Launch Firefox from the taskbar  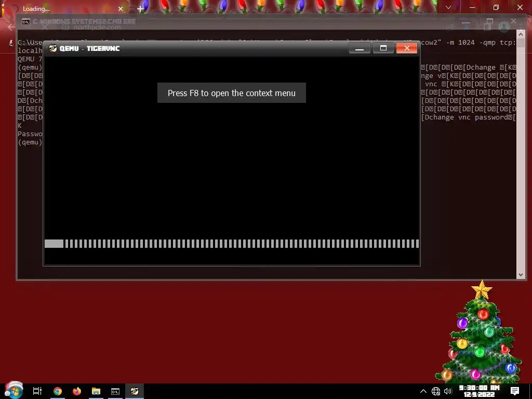point(77,391)
